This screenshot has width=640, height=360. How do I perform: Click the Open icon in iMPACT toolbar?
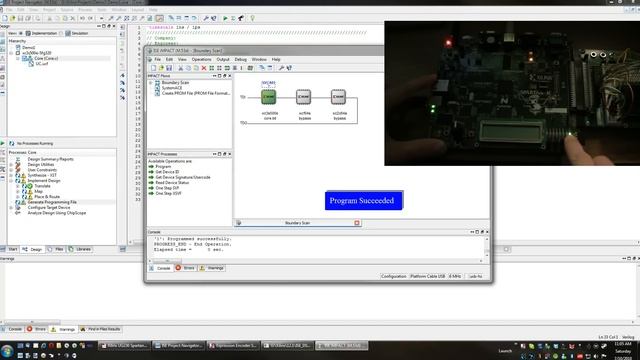(x=161, y=68)
